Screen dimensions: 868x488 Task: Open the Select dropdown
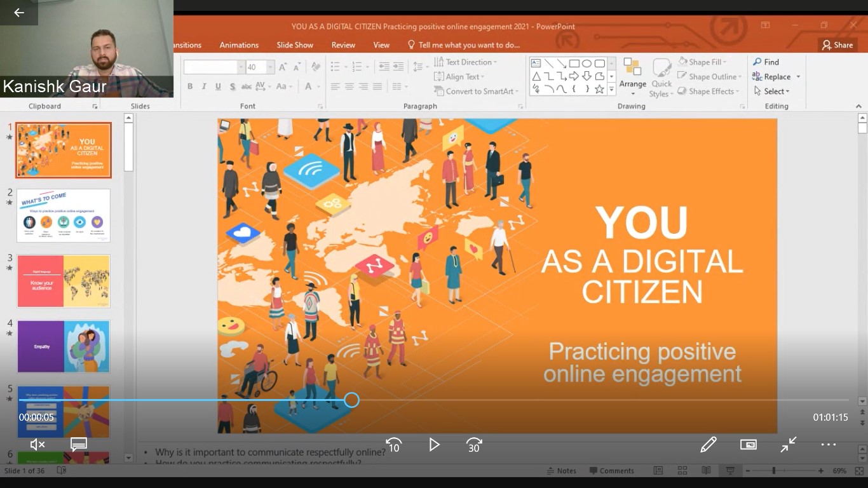771,91
